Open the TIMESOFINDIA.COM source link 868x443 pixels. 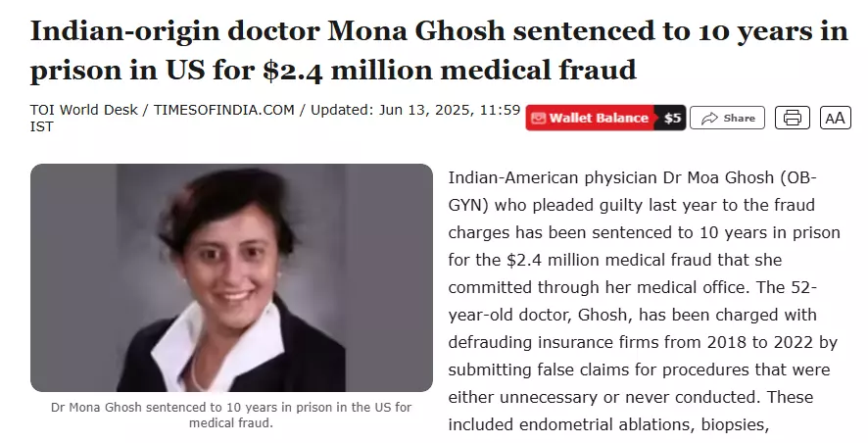(223, 110)
